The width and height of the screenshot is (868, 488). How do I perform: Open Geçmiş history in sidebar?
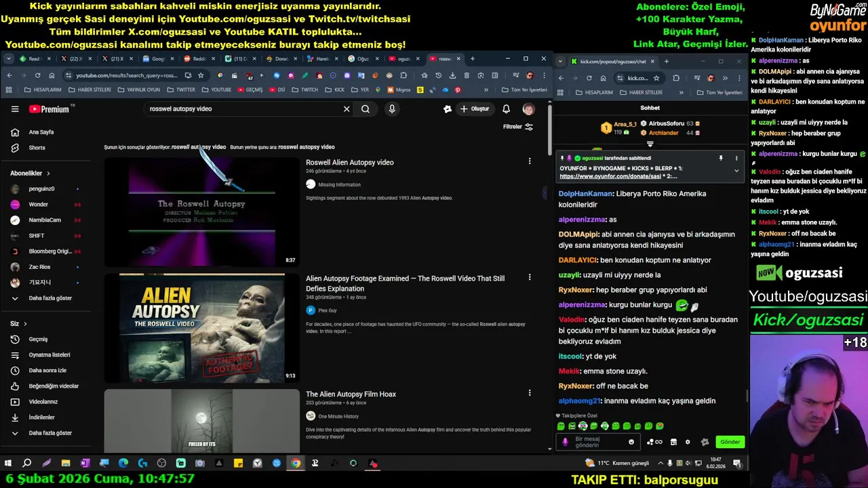pos(38,340)
